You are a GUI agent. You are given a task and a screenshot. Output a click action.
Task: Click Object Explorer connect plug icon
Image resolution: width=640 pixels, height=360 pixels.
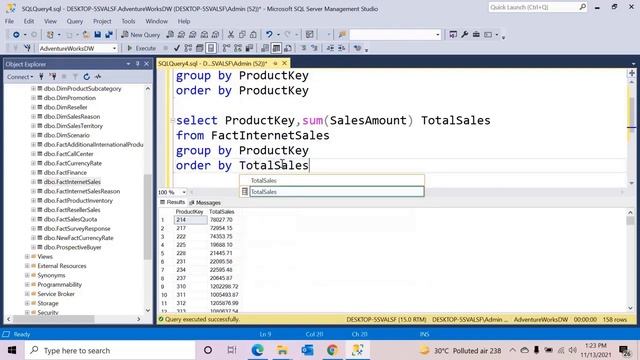pos(41,77)
